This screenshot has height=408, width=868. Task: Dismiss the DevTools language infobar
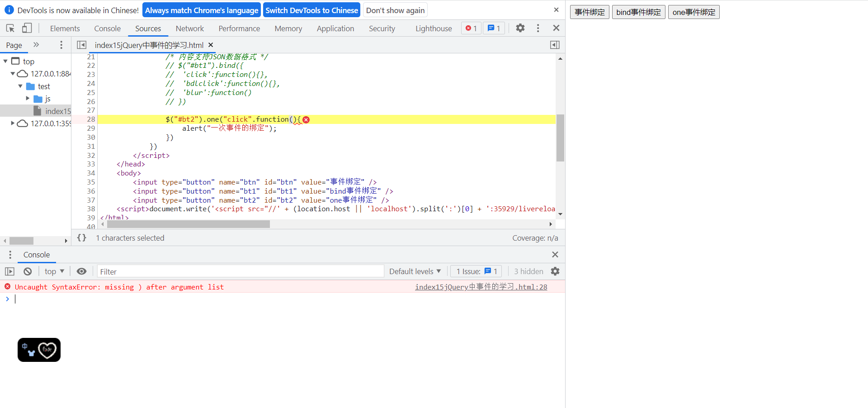556,10
